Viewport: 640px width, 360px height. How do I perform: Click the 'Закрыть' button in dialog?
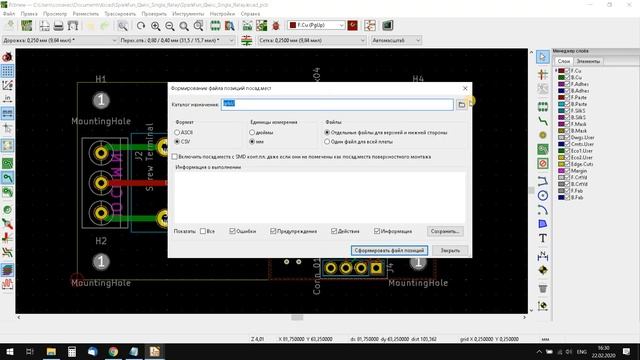(x=450, y=251)
